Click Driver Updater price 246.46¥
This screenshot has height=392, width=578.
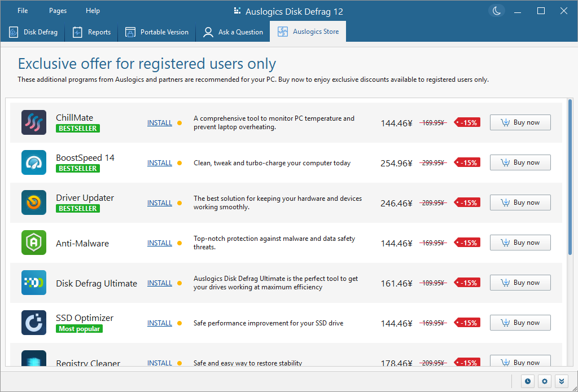coord(396,203)
